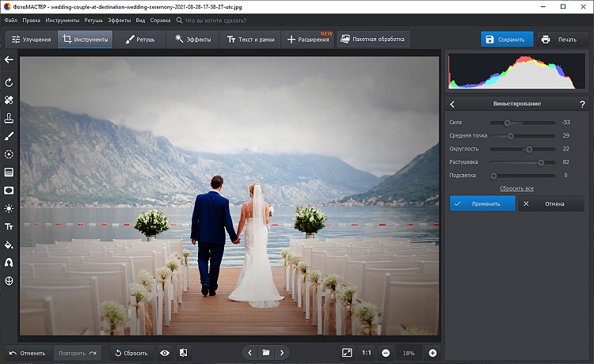
Task: Click the Сбросить все link
Action: tap(516, 188)
